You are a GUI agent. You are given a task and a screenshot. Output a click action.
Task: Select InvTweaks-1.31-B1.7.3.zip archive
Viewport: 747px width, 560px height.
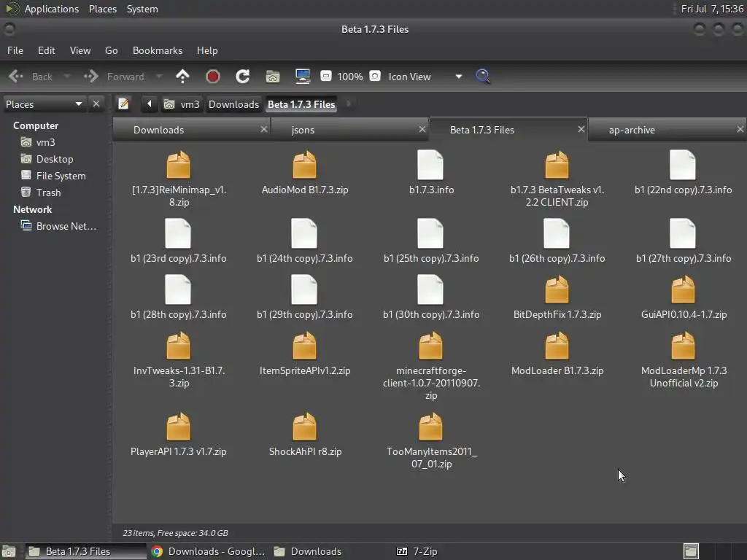(x=179, y=360)
